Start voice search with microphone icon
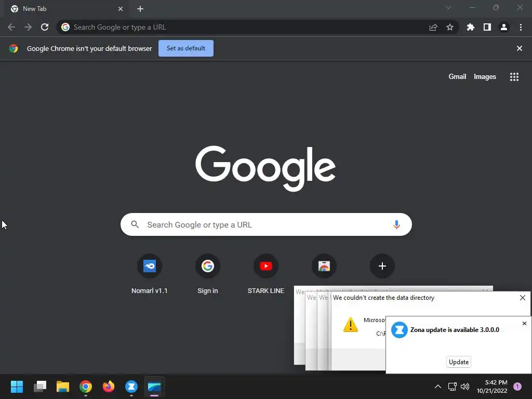Screen dimensions: 532x399 (x=396, y=224)
